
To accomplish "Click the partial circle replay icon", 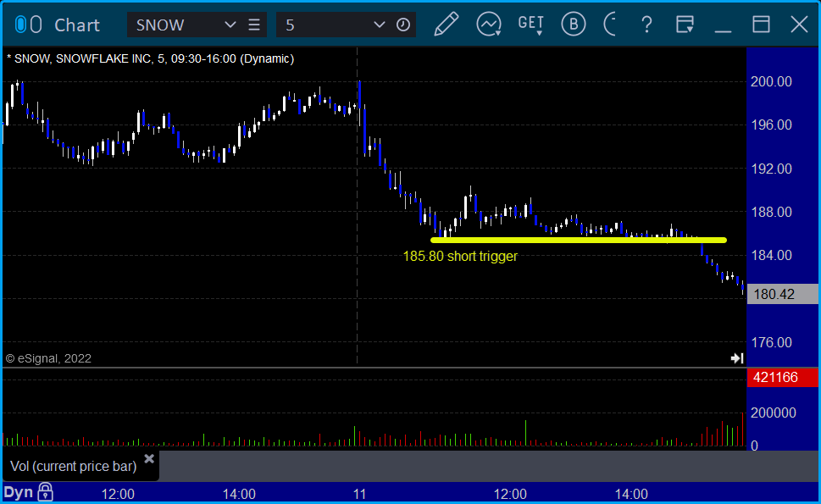I will coord(610,24).
